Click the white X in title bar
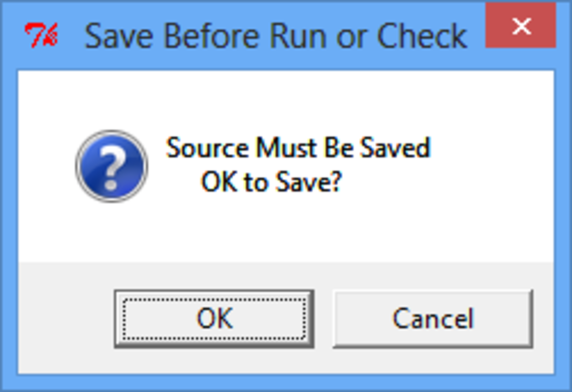The height and width of the screenshot is (392, 572). [x=521, y=27]
